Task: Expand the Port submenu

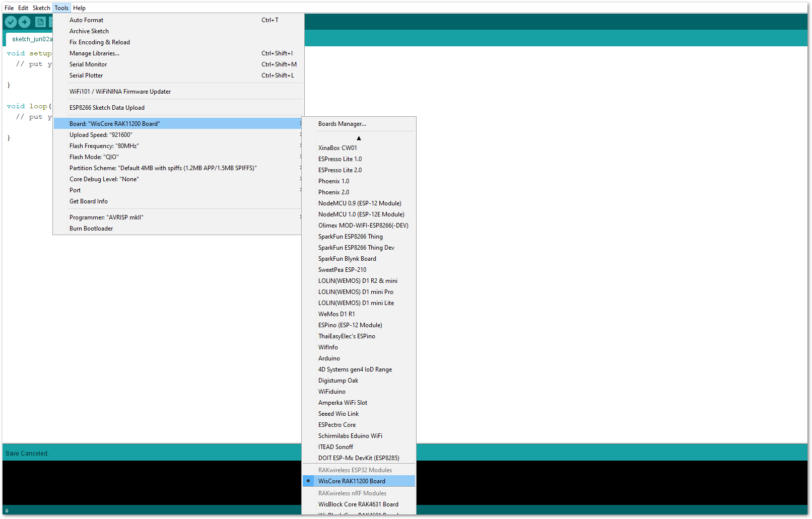Action: [x=178, y=190]
